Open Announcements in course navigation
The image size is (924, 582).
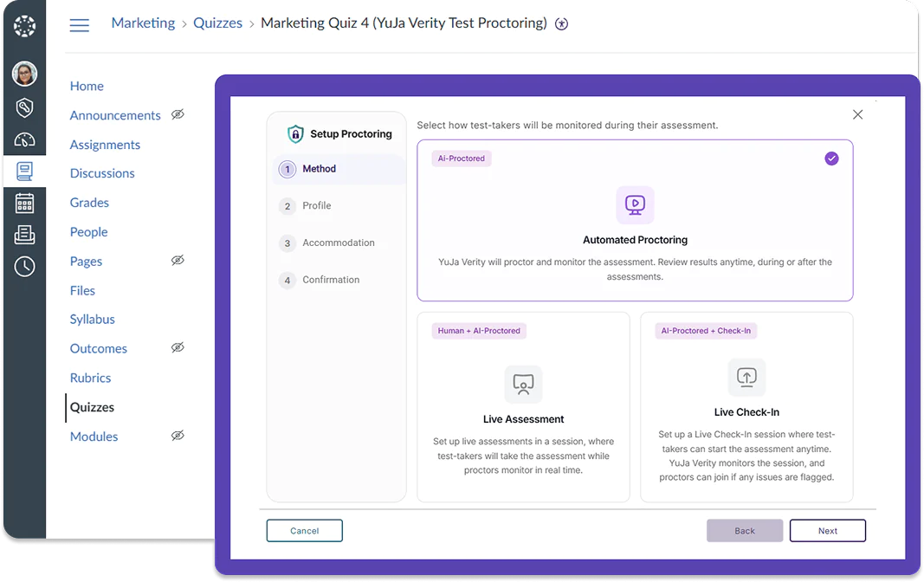115,115
